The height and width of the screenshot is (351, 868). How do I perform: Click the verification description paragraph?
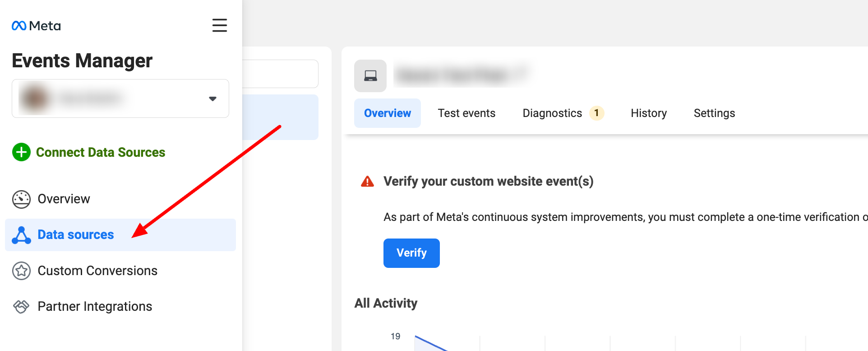point(625,217)
